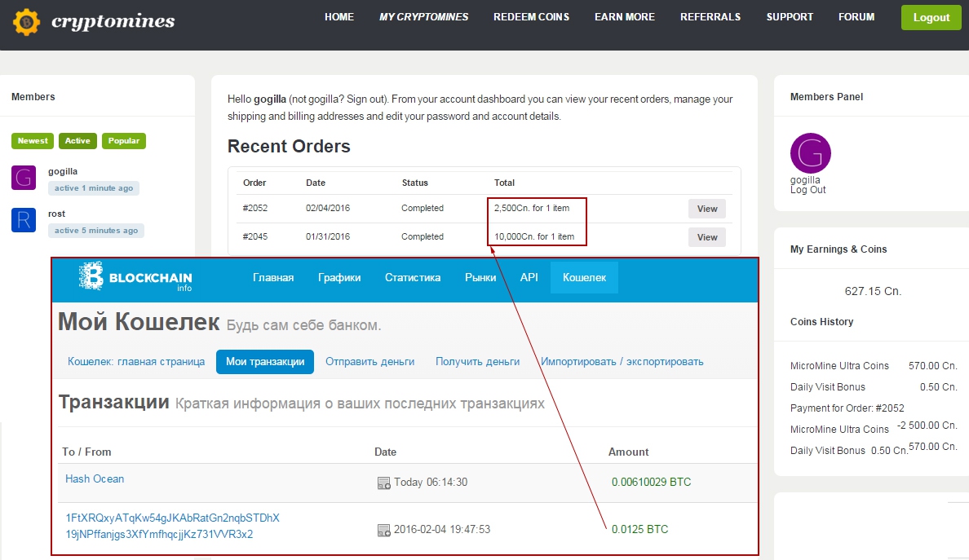Image resolution: width=969 pixels, height=560 pixels.
Task: Click order number #2045
Action: 255,236
